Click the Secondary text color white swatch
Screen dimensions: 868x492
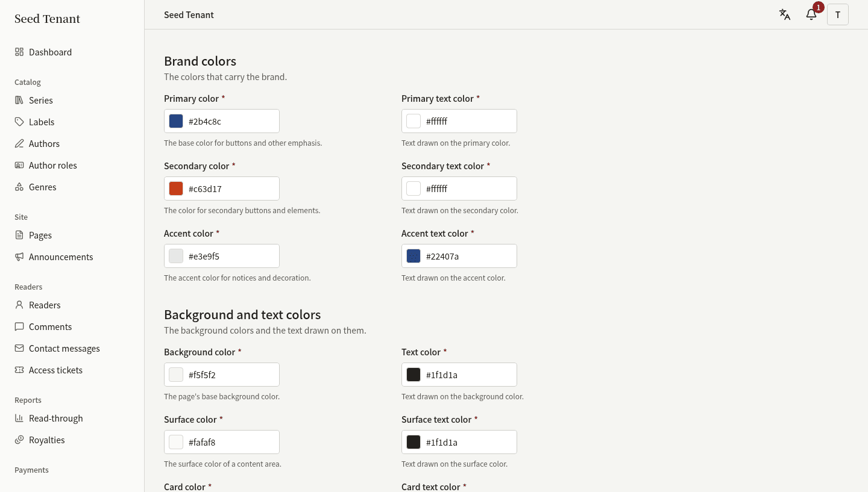tap(414, 188)
